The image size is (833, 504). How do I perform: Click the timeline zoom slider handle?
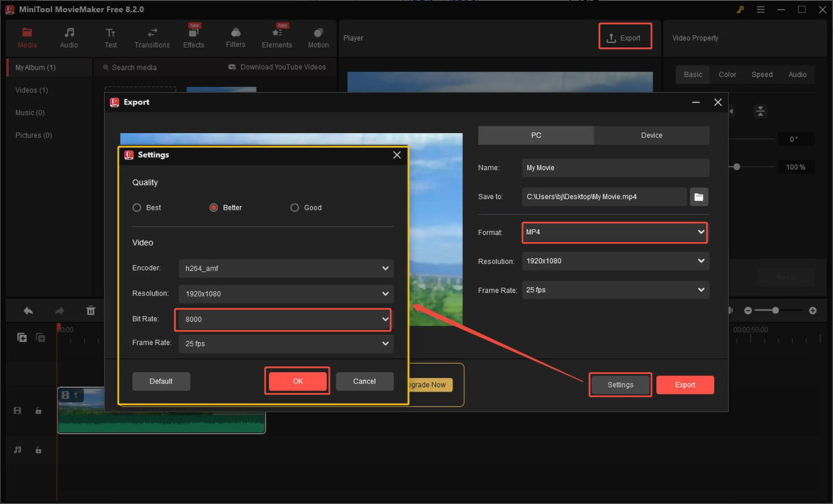click(x=776, y=311)
